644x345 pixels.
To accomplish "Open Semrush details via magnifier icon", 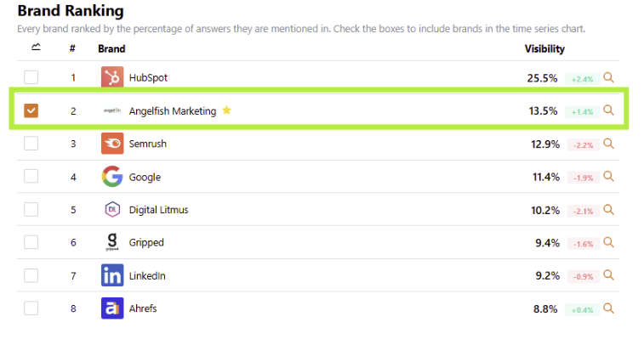I will [608, 144].
